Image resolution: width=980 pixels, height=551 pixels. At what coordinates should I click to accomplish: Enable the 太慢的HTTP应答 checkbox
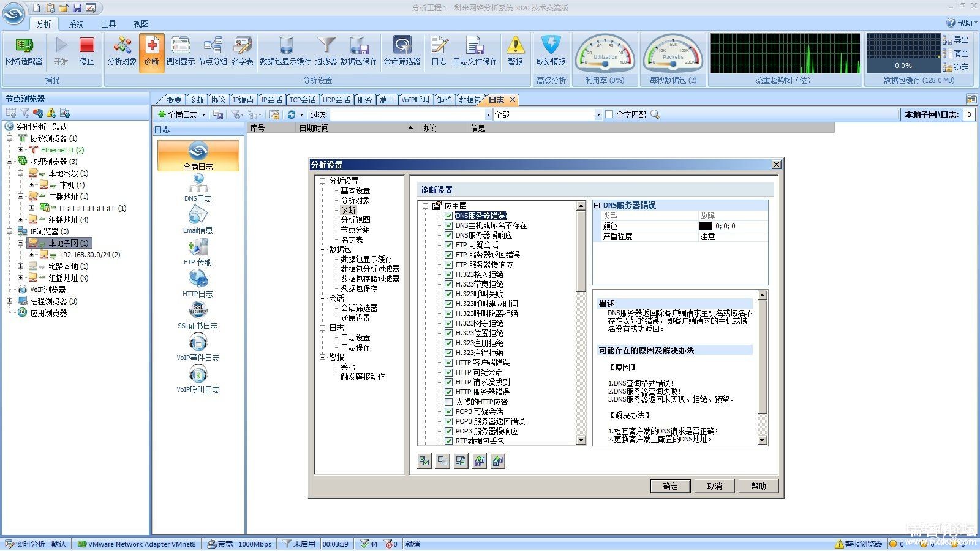(x=448, y=402)
